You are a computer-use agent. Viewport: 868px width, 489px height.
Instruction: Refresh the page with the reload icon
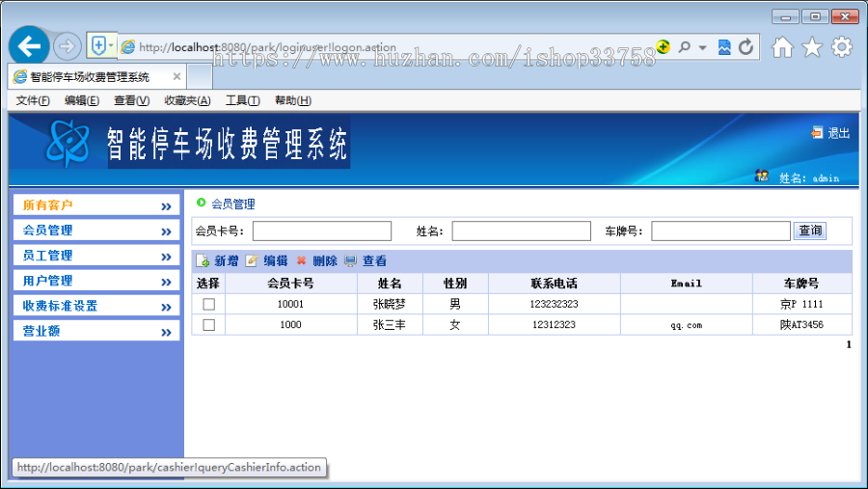point(746,47)
